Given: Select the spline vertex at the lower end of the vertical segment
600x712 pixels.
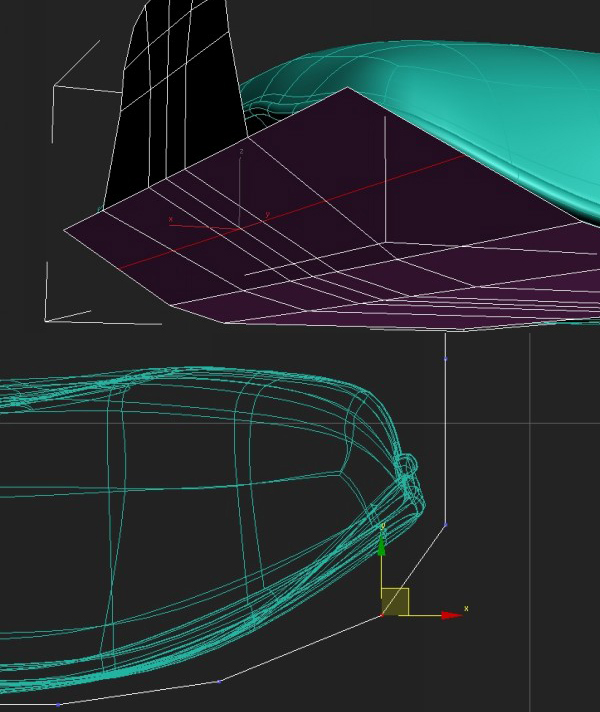Looking at the screenshot, I should [x=446, y=525].
